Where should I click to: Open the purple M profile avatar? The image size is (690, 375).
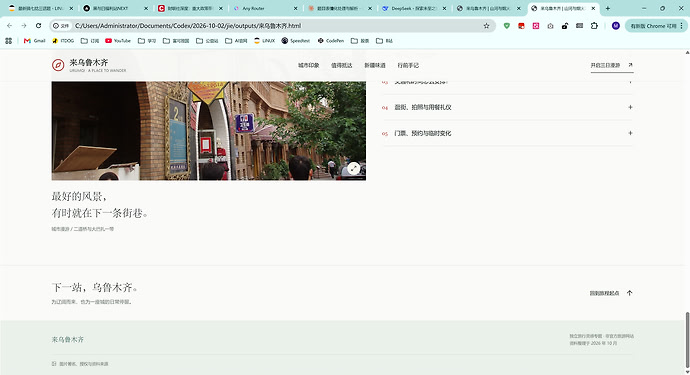[616, 26]
